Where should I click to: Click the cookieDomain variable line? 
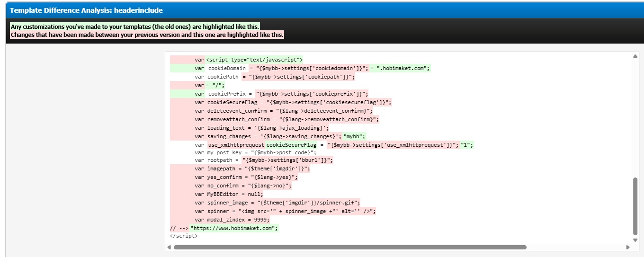(x=300, y=68)
